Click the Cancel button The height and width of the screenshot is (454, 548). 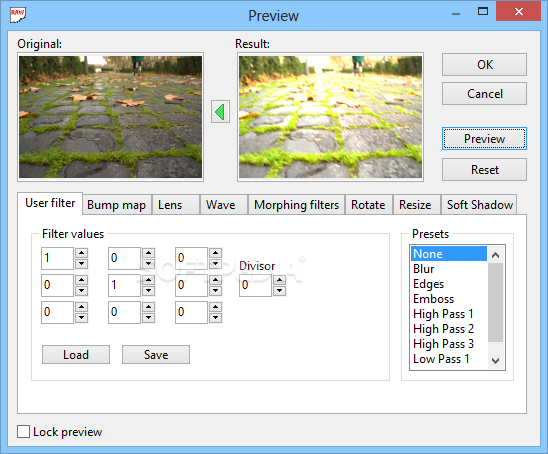[x=484, y=94]
